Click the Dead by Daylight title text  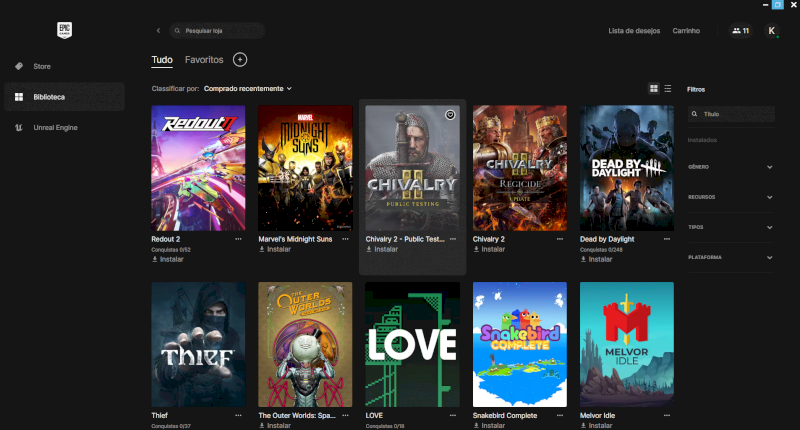607,239
